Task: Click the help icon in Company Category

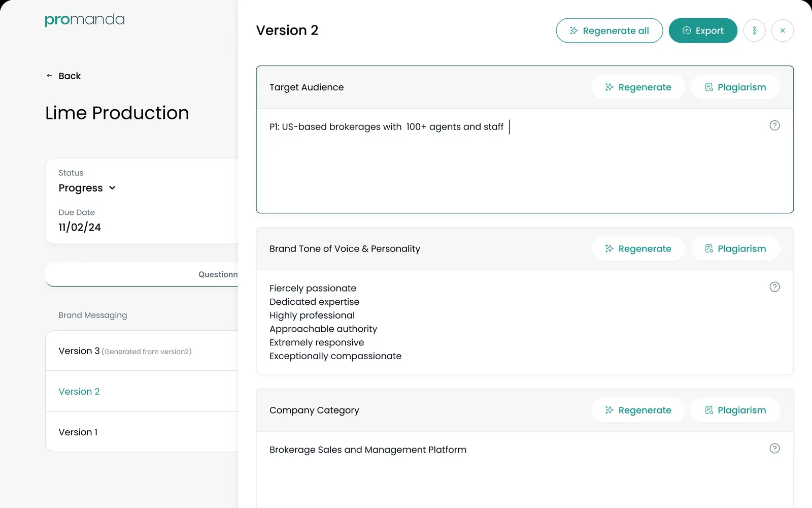Action: 774,448
